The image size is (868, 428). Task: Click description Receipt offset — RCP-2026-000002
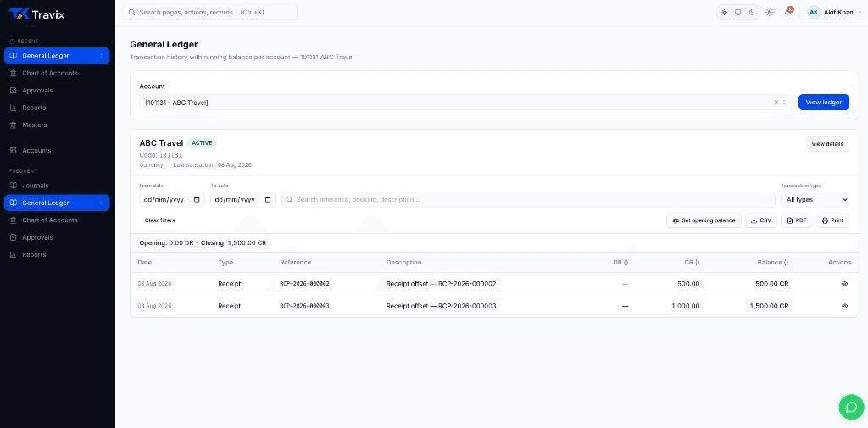tap(441, 283)
